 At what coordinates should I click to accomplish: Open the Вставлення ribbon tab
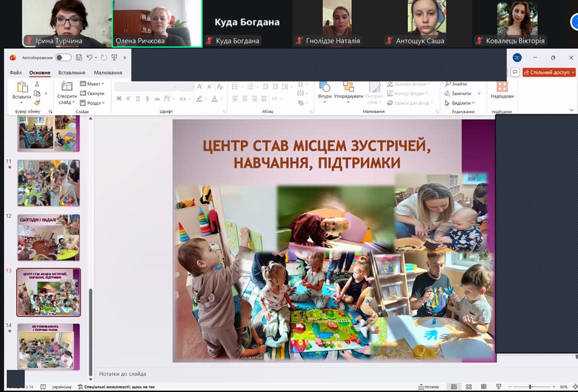(x=71, y=73)
